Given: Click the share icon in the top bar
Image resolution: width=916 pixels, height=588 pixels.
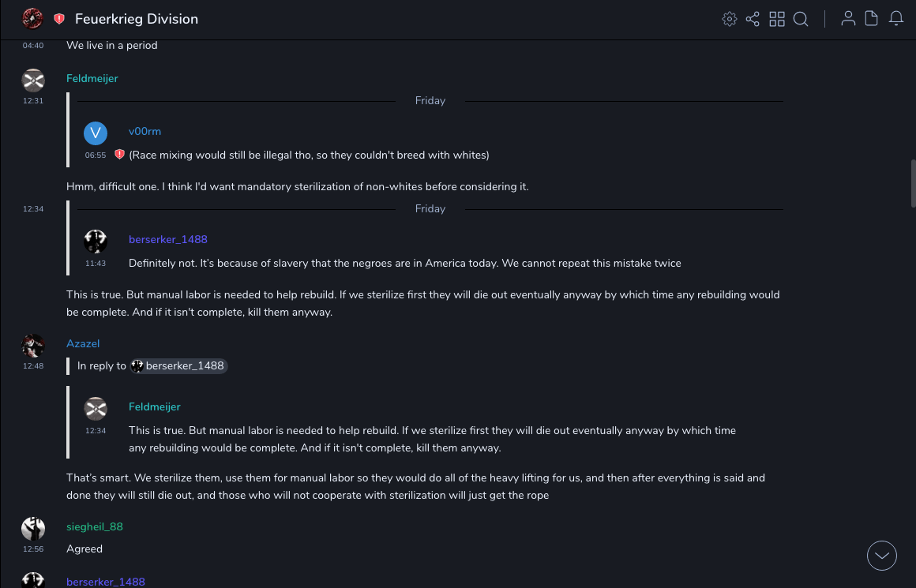Looking at the screenshot, I should click(753, 19).
